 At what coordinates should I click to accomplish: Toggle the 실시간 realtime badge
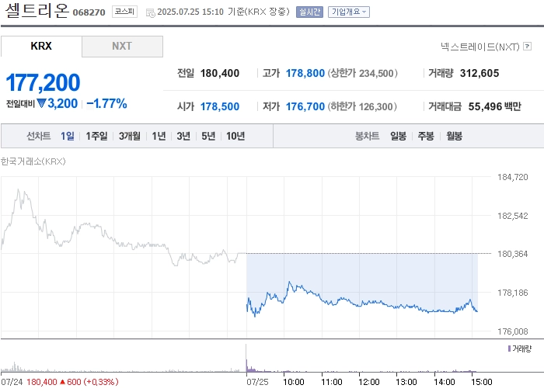(309, 12)
